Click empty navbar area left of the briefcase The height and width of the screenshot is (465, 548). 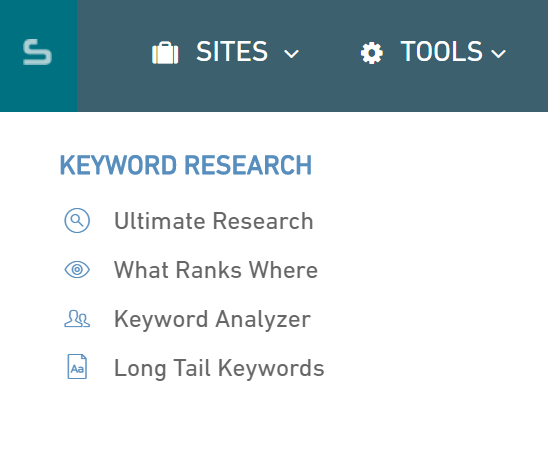pyautogui.click(x=114, y=56)
